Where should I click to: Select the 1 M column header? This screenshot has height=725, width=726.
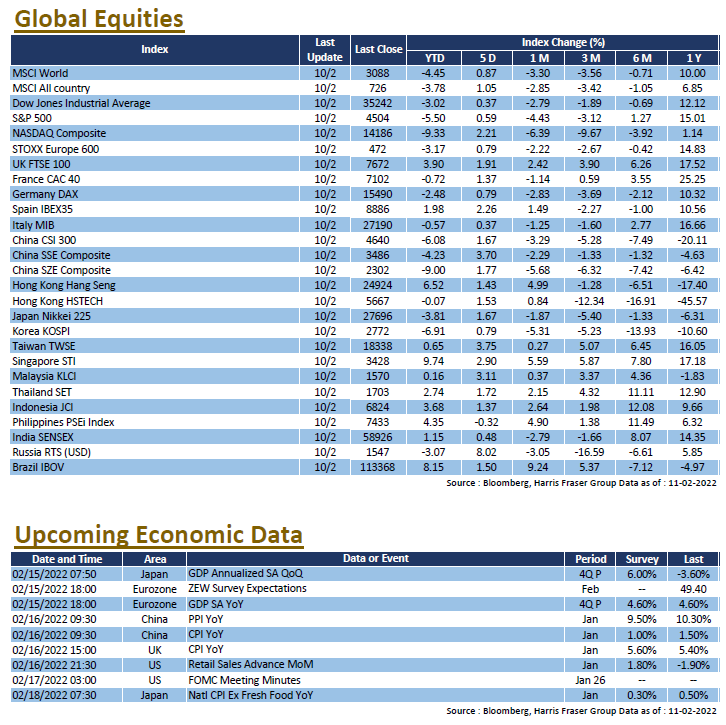(539, 58)
